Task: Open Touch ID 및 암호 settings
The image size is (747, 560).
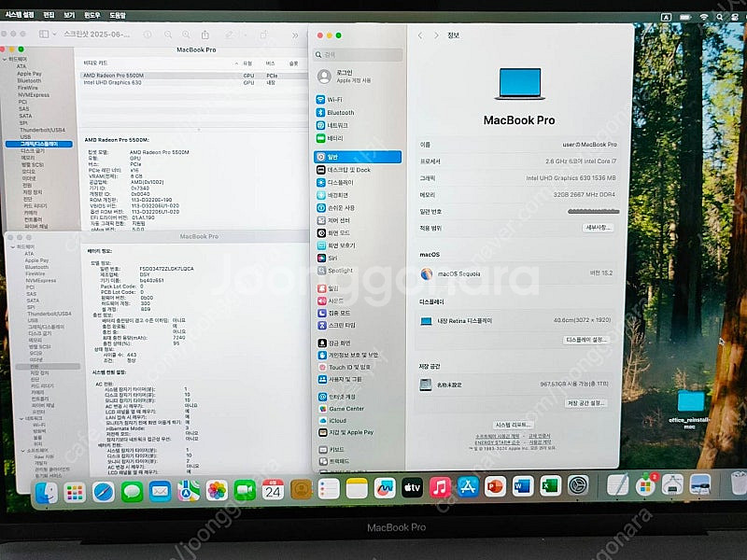Action: (x=344, y=367)
